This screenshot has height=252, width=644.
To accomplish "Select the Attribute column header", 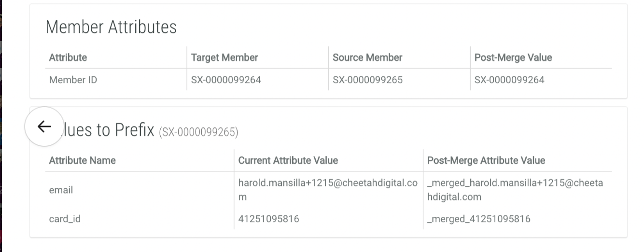I will (x=68, y=57).
